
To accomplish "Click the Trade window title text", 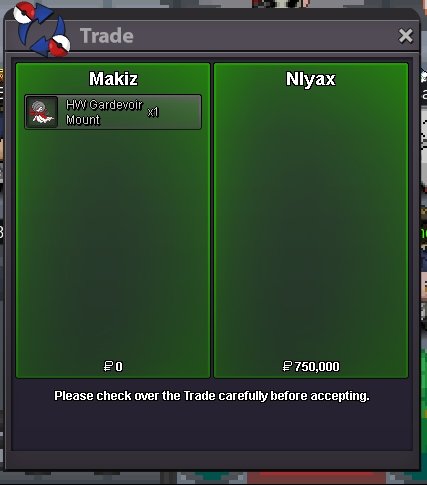I will [x=107, y=36].
